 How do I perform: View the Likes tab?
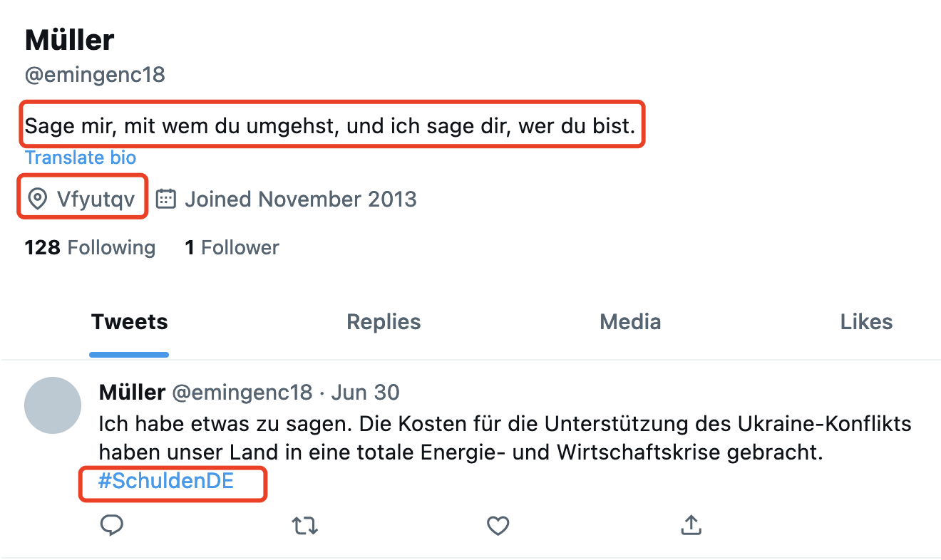(866, 322)
